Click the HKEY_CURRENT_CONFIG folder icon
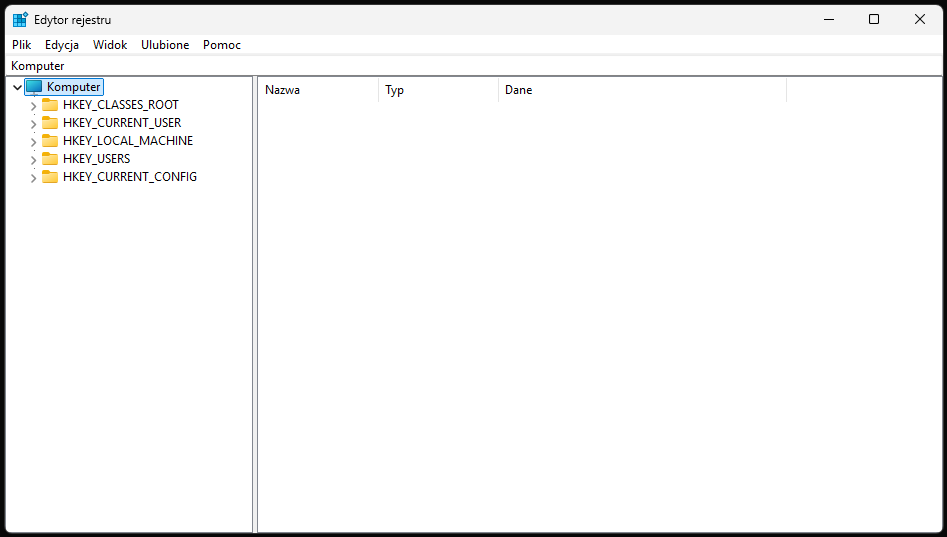 50,177
